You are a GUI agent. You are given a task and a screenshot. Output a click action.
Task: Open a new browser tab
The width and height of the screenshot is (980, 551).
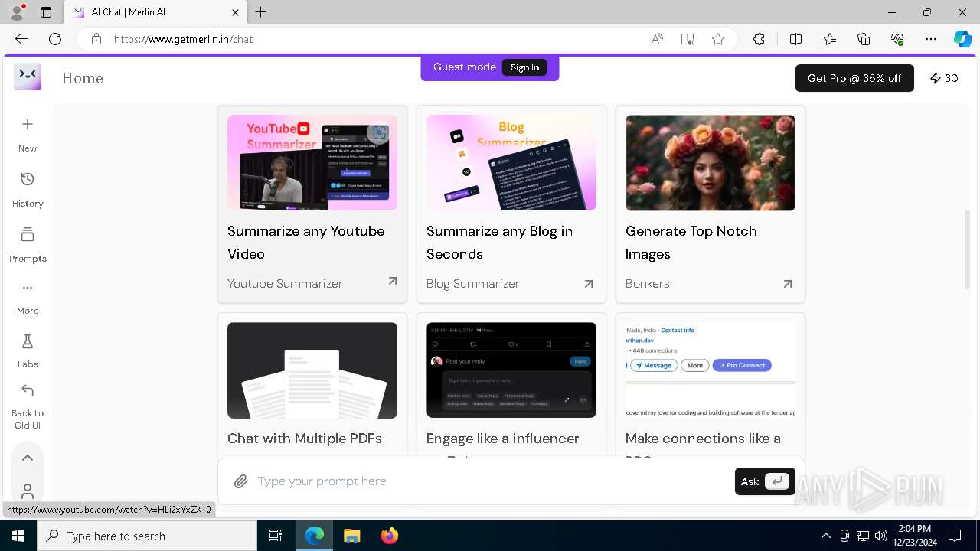pos(261,12)
